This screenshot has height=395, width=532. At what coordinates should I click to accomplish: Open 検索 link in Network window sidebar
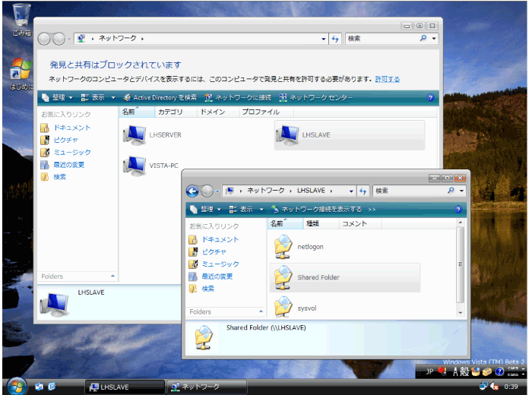point(60,177)
